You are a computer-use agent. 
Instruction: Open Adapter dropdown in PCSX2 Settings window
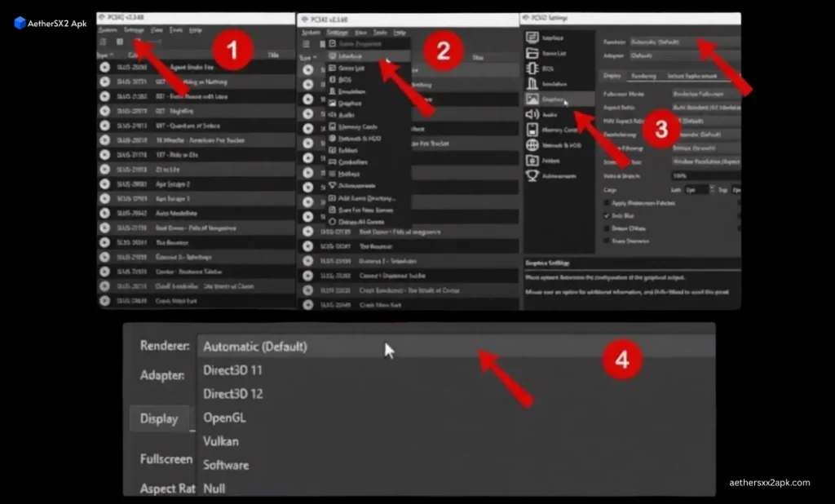tap(685, 55)
